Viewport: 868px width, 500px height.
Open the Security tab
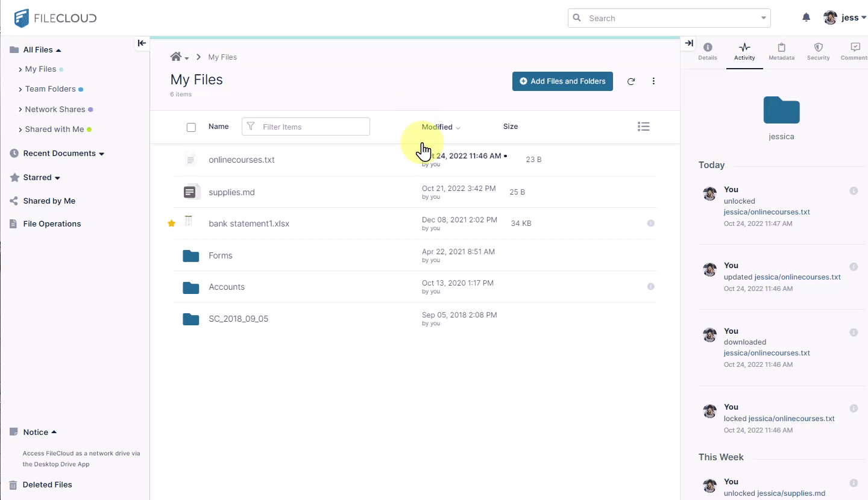tap(819, 52)
